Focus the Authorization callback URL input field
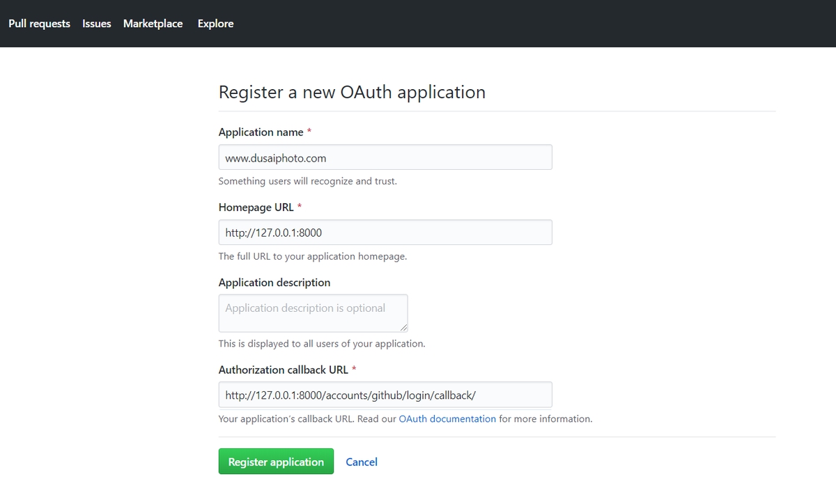 click(x=385, y=395)
